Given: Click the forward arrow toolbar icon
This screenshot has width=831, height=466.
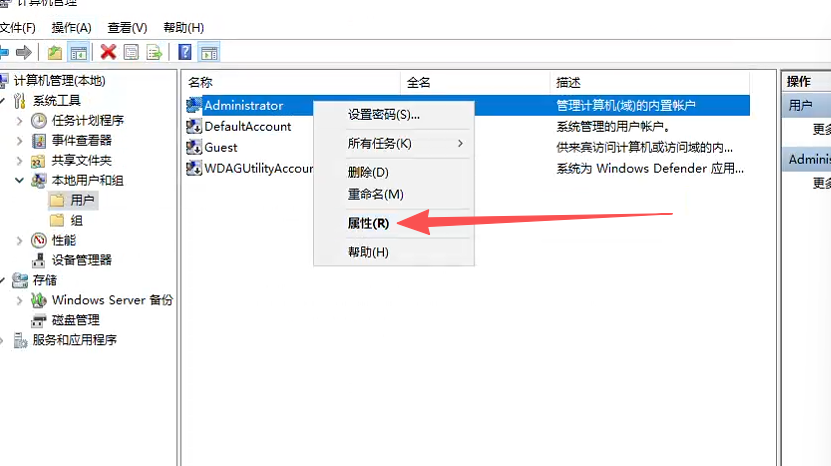Looking at the screenshot, I should pos(24,52).
